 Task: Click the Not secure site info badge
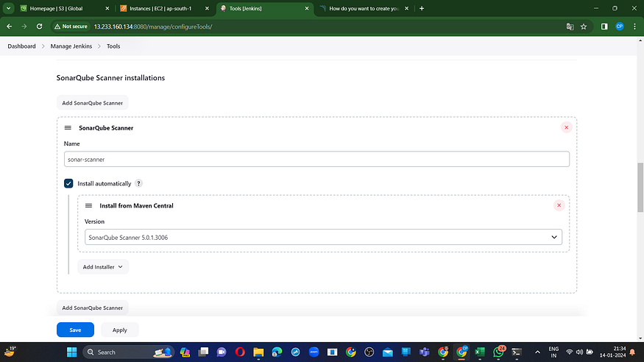[71, 26]
